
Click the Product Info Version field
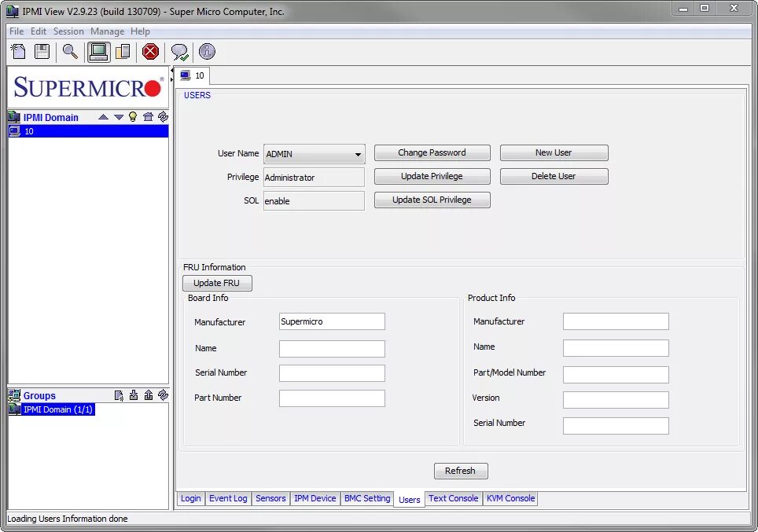[616, 400]
